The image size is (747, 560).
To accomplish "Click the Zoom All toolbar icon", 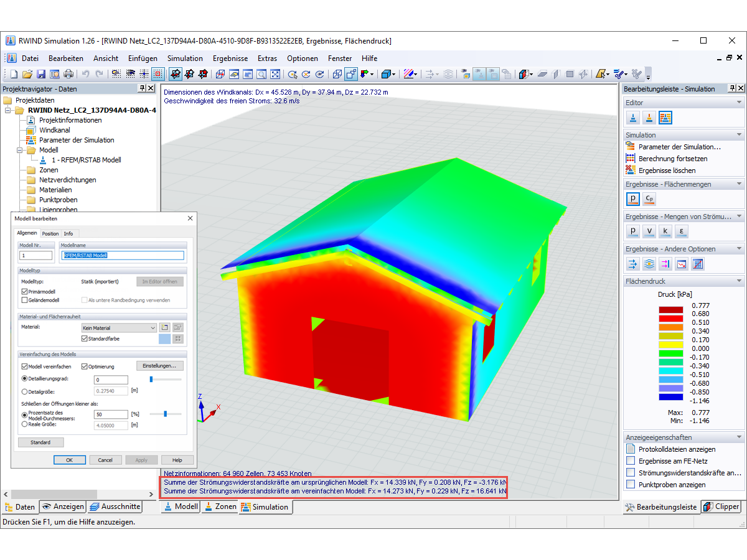I will point(275,74).
